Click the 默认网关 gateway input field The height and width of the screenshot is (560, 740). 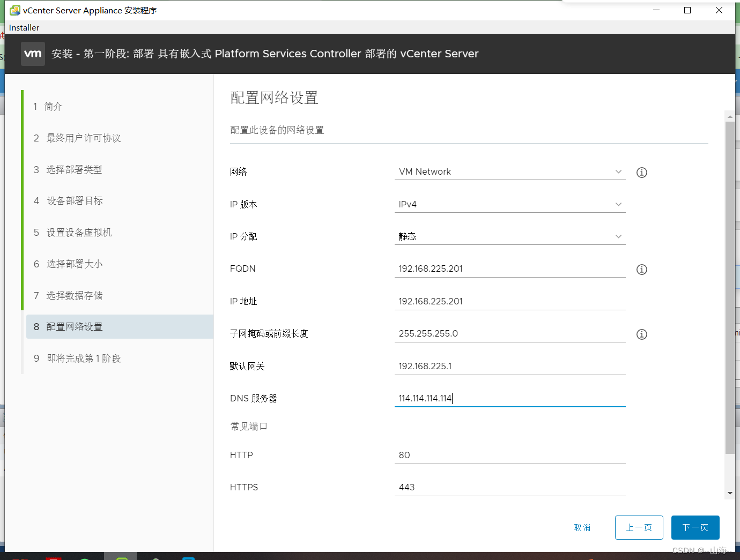click(x=510, y=366)
